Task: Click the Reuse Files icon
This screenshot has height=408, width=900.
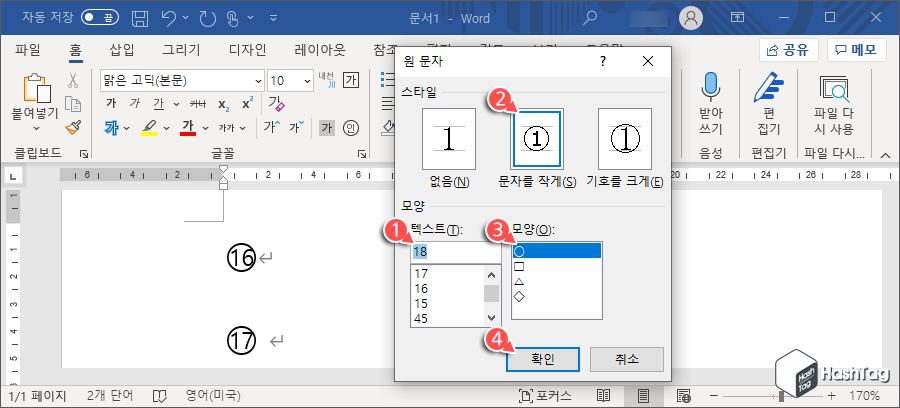Action: [x=833, y=89]
